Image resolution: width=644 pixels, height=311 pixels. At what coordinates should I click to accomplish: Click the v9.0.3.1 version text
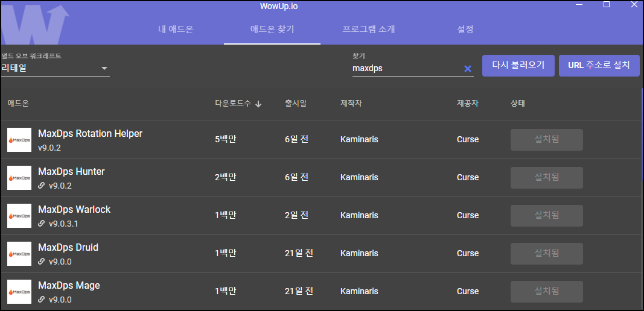coord(63,224)
